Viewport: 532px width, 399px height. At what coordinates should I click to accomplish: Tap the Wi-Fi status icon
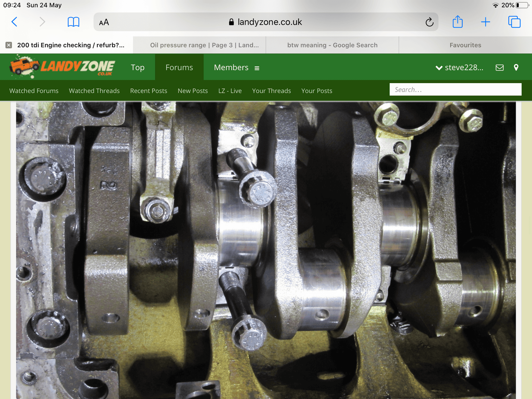495,5
